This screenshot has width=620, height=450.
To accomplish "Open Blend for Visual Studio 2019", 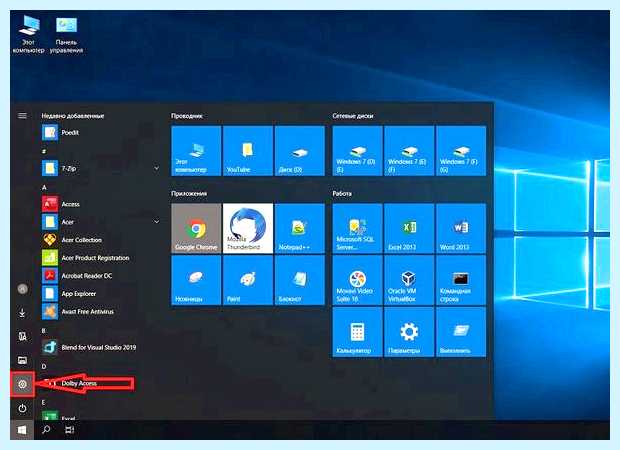I will pos(101,347).
